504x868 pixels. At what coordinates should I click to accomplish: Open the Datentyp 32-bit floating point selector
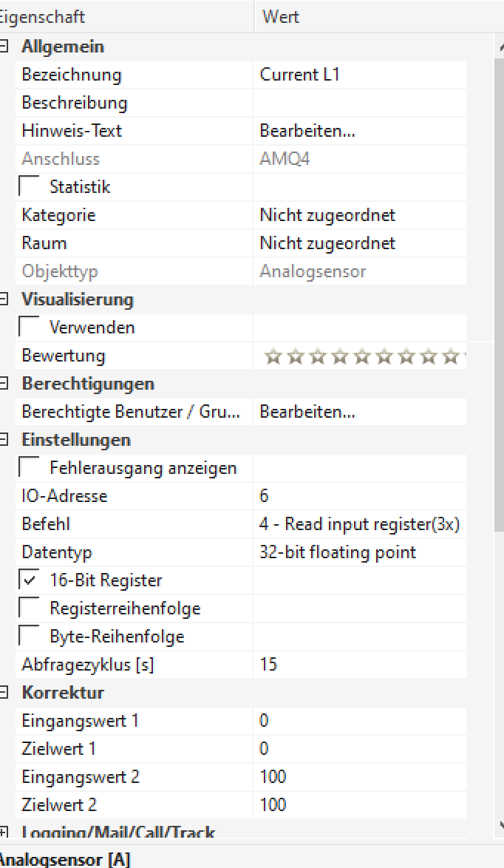359,552
